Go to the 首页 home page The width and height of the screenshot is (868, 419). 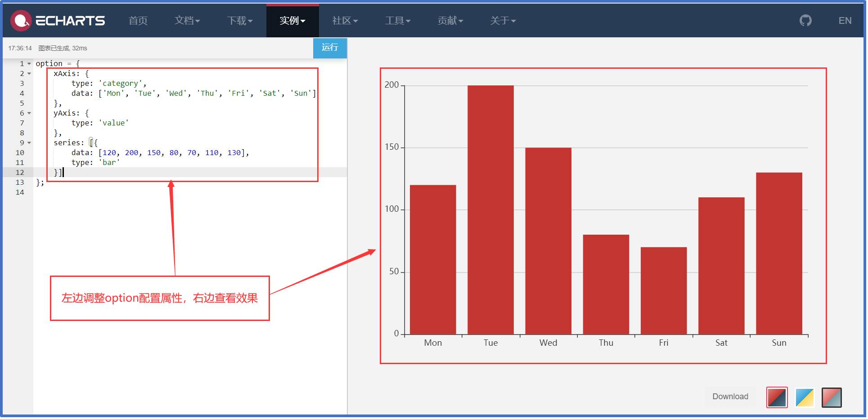[138, 21]
